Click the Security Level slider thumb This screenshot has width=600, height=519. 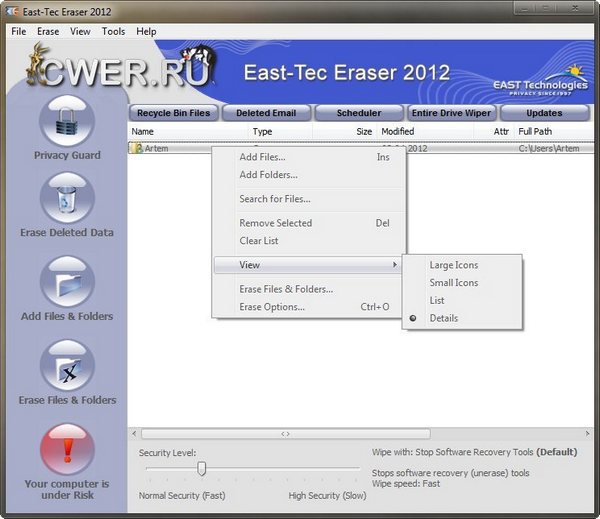(202, 468)
